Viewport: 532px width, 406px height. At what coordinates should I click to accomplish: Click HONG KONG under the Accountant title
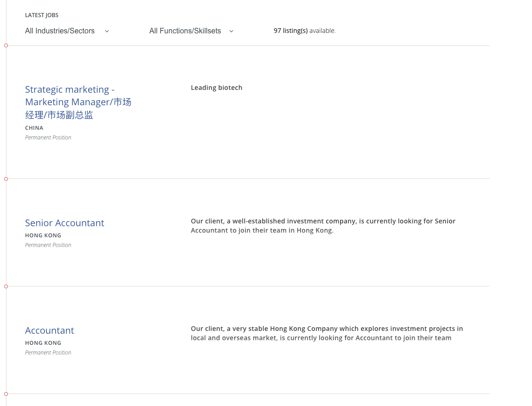[x=43, y=343]
